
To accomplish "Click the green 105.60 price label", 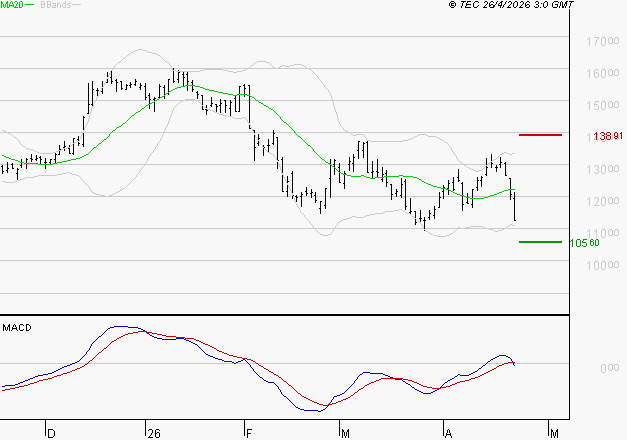I will [x=585, y=243].
